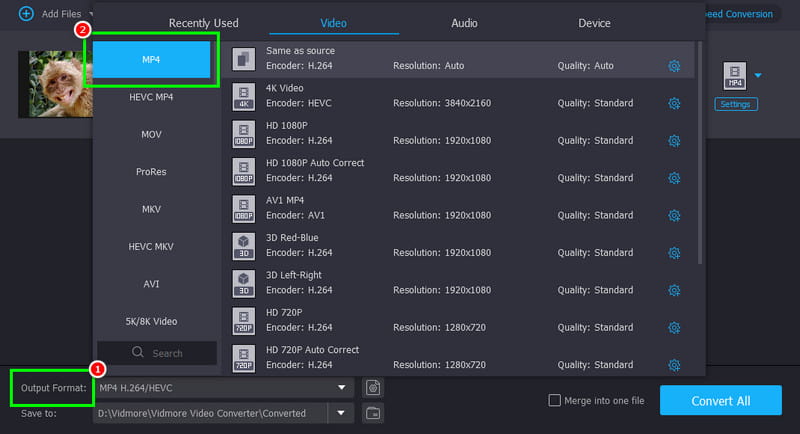Screen dimensions: 800x434
Task: Click the Same as source preset icon
Action: pos(244,59)
